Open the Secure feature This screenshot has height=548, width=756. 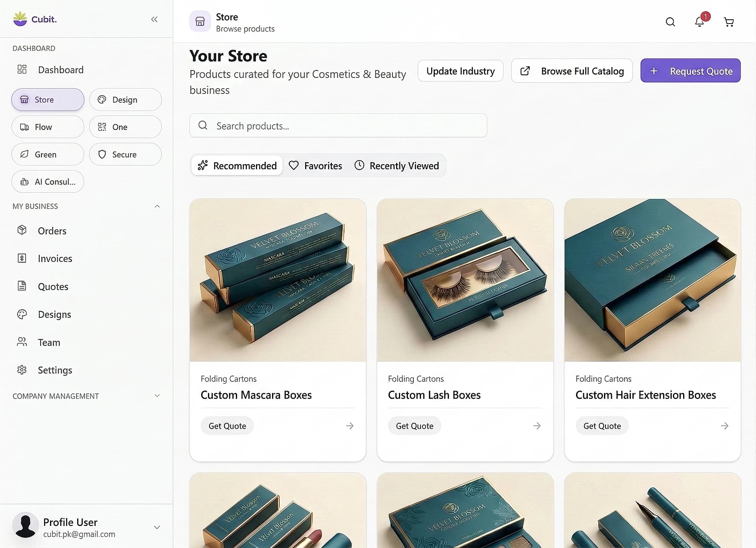tap(125, 154)
